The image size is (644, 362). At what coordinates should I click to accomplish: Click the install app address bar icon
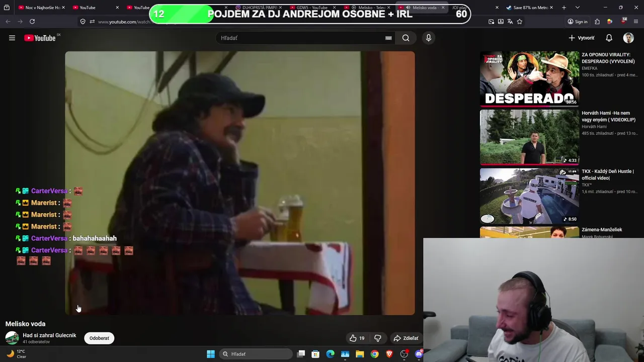[x=501, y=22]
